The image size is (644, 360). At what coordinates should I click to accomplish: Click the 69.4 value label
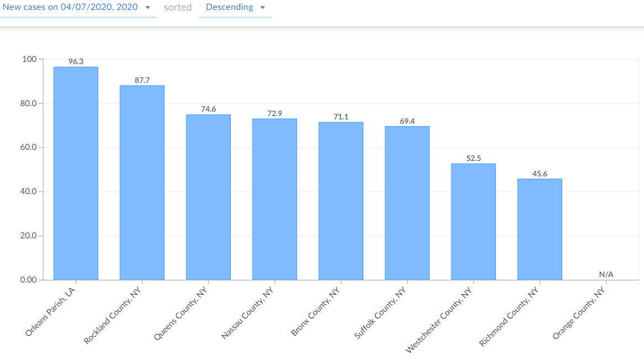pyautogui.click(x=407, y=121)
